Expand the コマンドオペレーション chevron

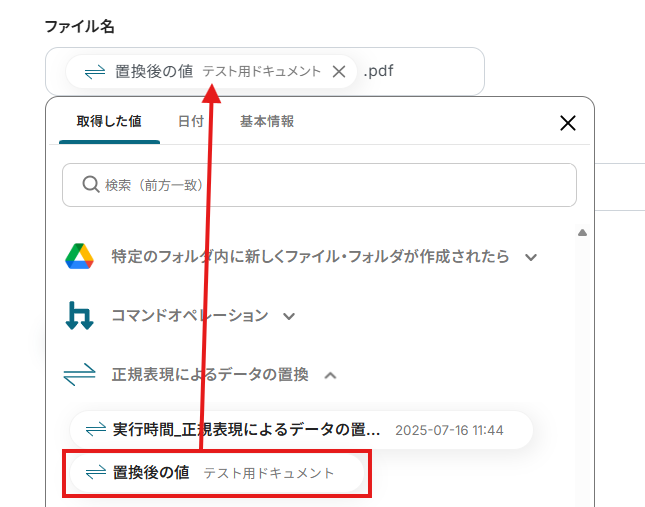click(289, 316)
